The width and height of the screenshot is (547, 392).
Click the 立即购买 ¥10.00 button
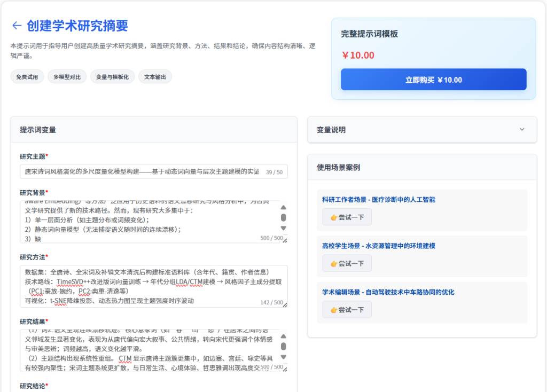[433, 80]
